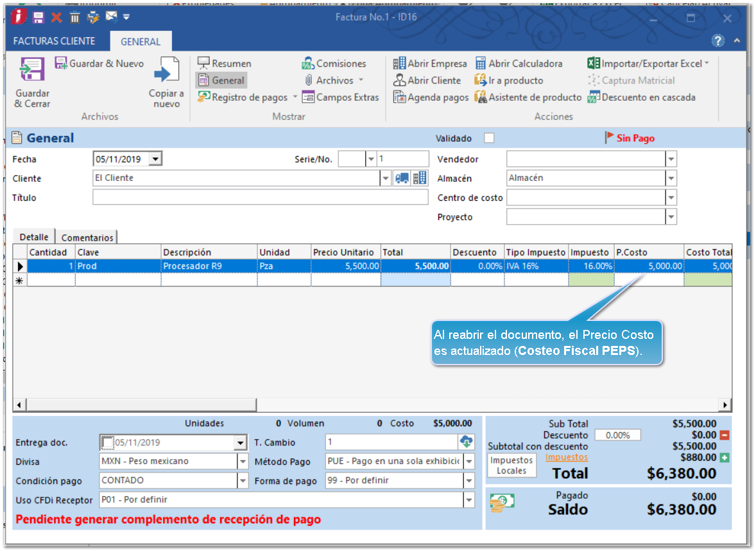Expand the Vendedor dropdown
The height and width of the screenshot is (552, 756).
pyautogui.click(x=671, y=159)
